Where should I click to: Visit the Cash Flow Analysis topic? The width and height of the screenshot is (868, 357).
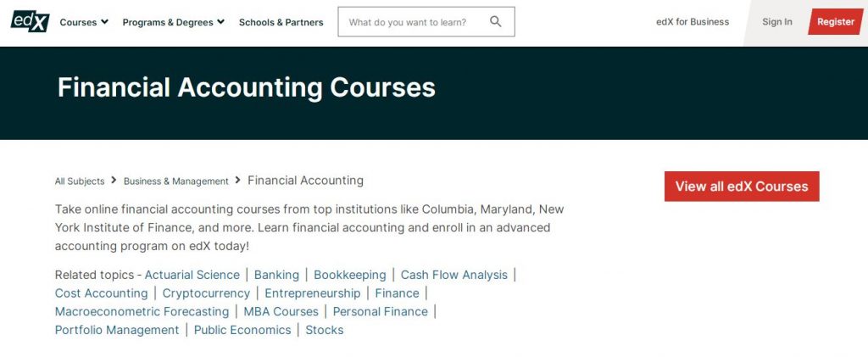point(453,275)
